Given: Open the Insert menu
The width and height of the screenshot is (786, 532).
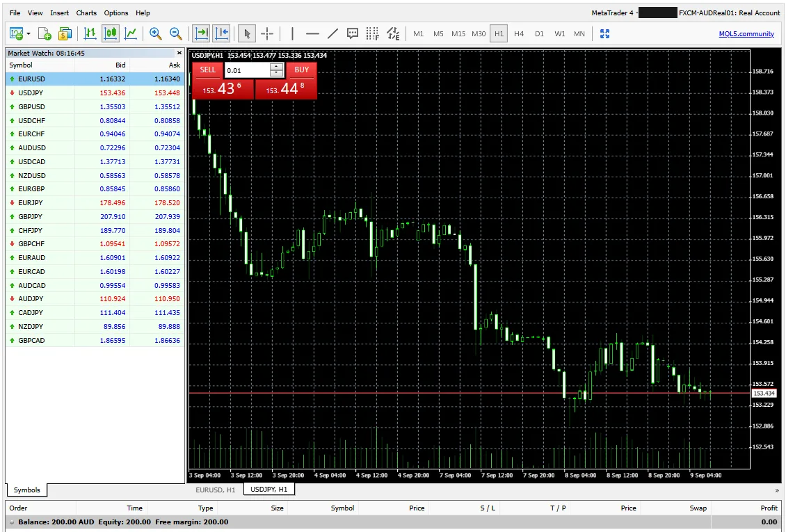Looking at the screenshot, I should pos(60,13).
